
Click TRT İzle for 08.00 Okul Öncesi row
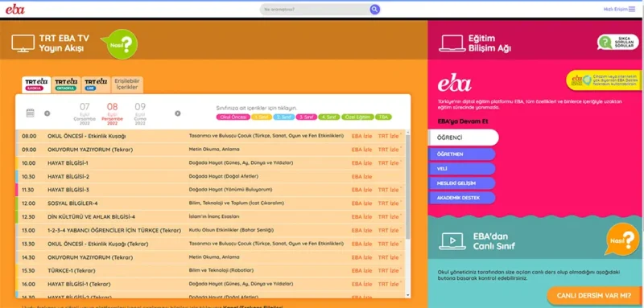[389, 136]
